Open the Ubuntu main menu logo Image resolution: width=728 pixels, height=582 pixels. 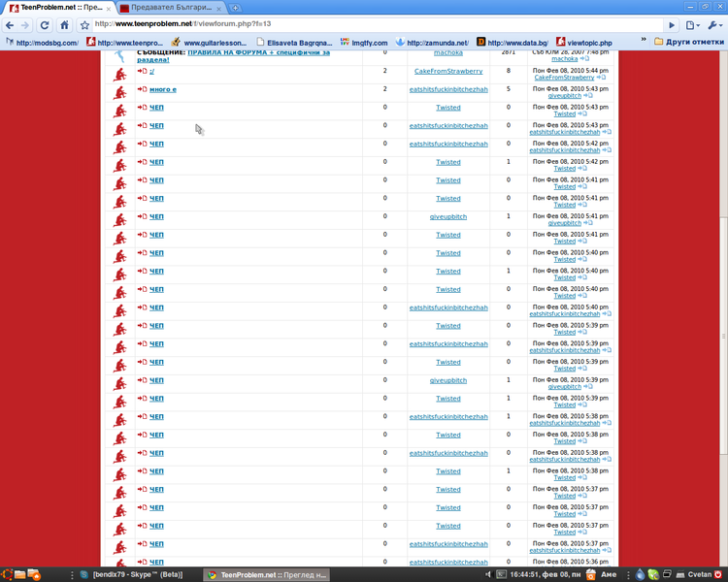(x=7, y=574)
